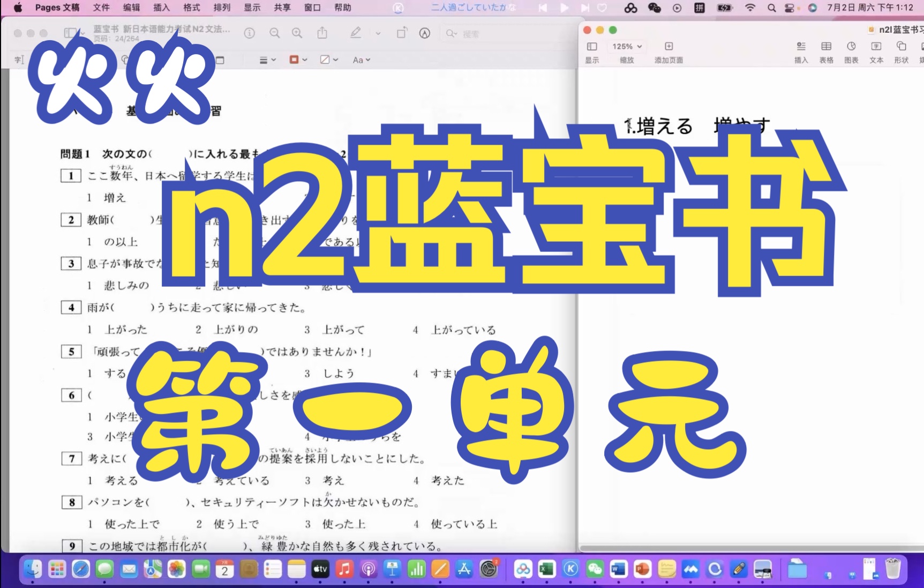Click answer choice 使っている上 in question 8

pos(464,524)
